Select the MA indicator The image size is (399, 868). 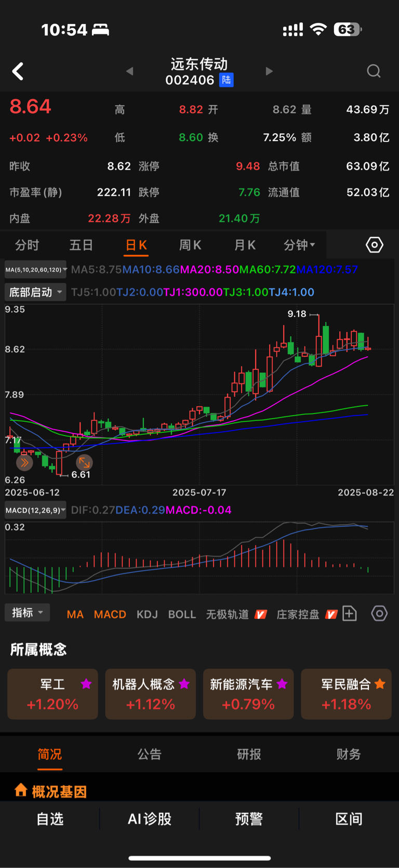pos(75,615)
